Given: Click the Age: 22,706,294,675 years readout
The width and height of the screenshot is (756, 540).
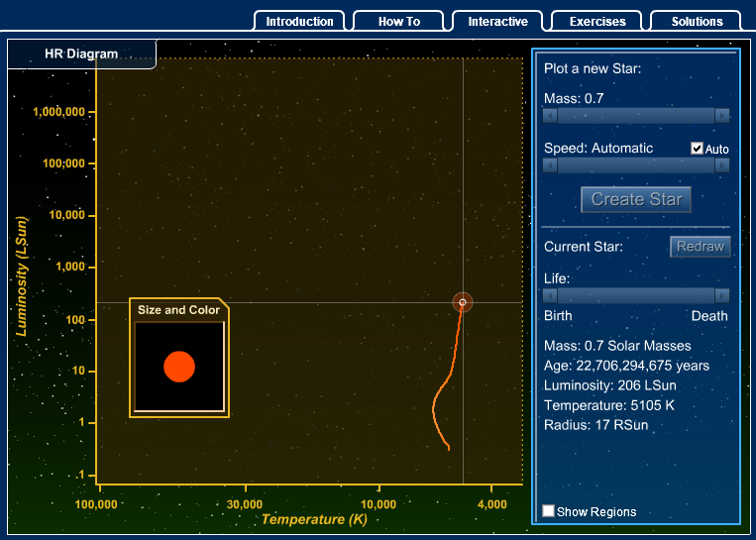Looking at the screenshot, I should click(626, 366).
